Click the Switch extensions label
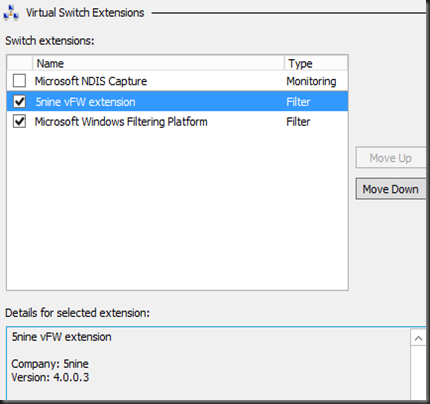Viewport: 430px width, 404px height. point(50,41)
